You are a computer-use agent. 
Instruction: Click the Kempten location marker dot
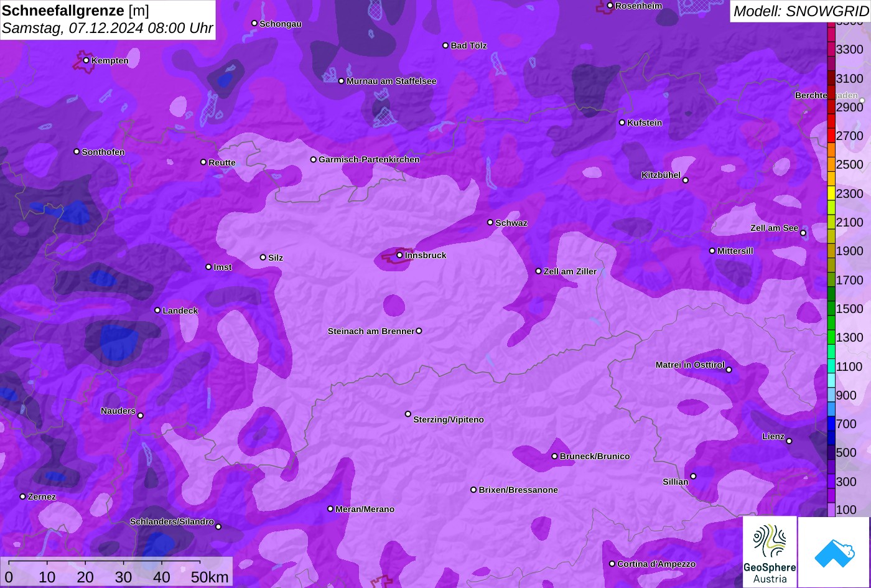coord(86,60)
